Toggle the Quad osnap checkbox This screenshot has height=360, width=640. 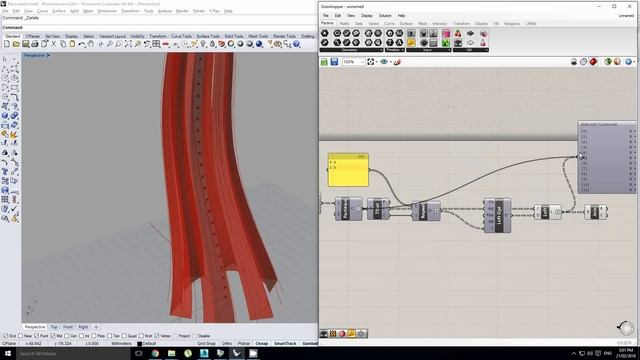[124, 336]
